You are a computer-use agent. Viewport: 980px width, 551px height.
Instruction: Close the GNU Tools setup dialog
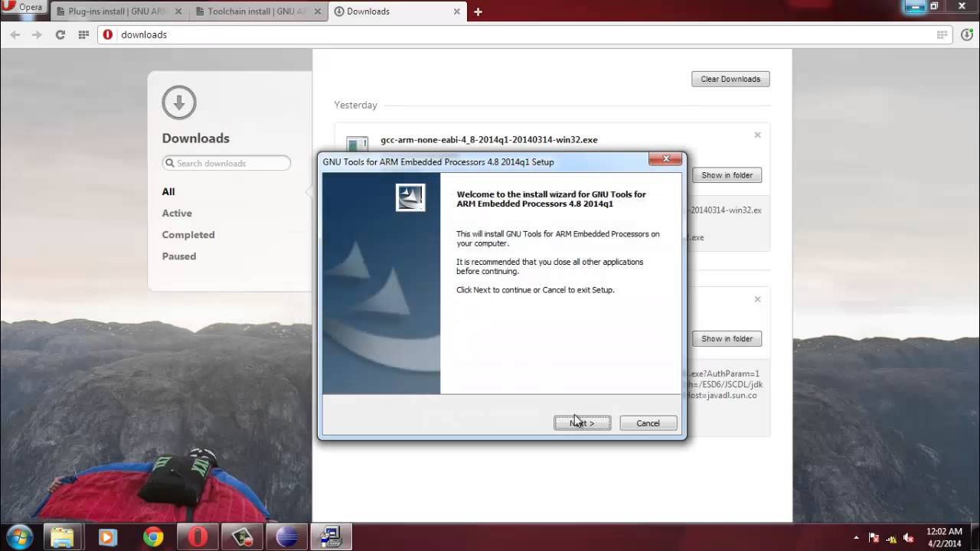click(x=665, y=159)
